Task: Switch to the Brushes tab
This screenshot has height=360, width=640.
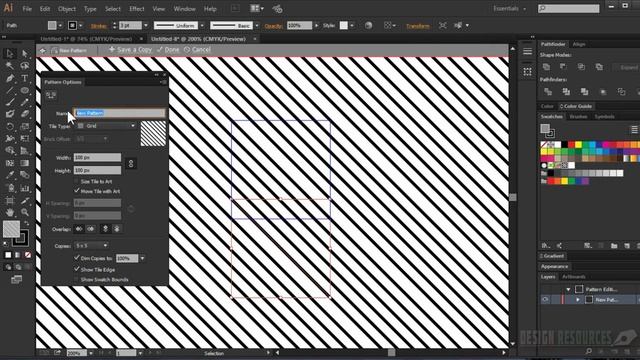Action: point(578,117)
